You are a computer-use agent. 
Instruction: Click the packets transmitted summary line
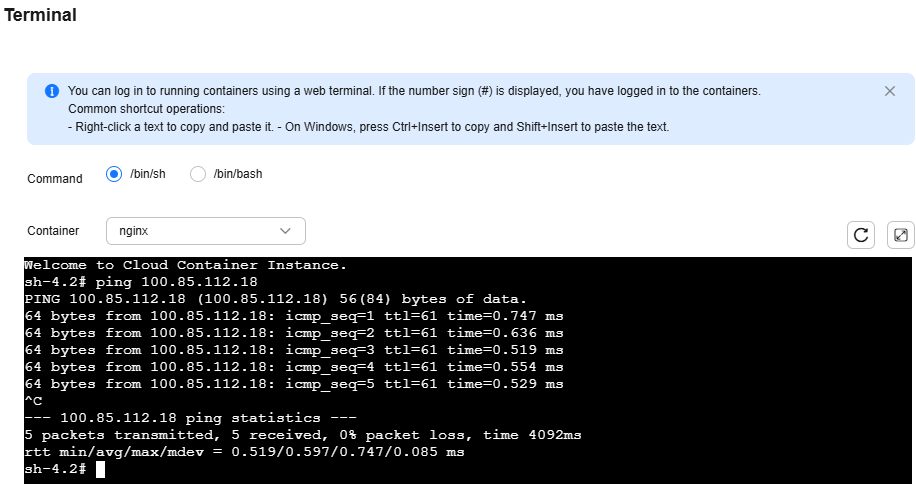pos(303,435)
